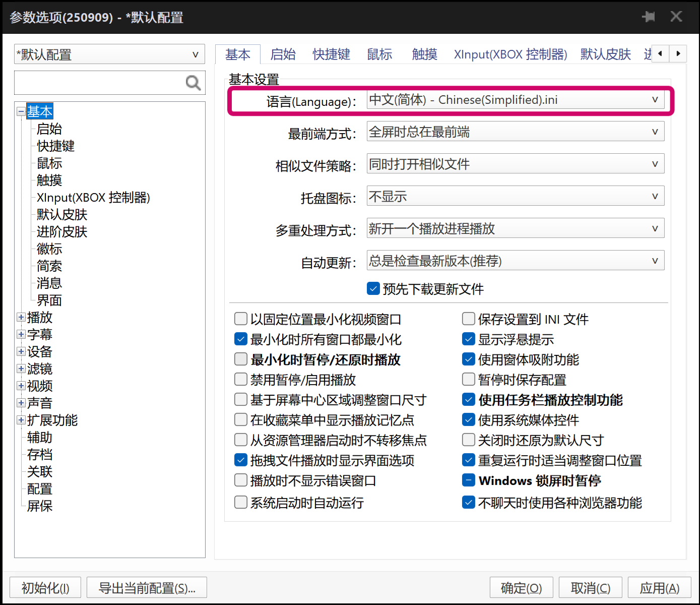The image size is (700, 605).
Task: Click the 应用(A) button
Action: coord(659,587)
